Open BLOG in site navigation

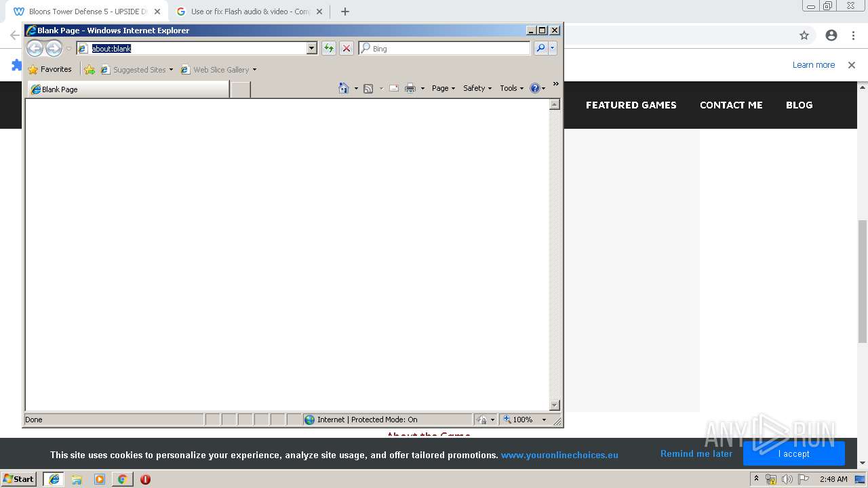click(799, 105)
